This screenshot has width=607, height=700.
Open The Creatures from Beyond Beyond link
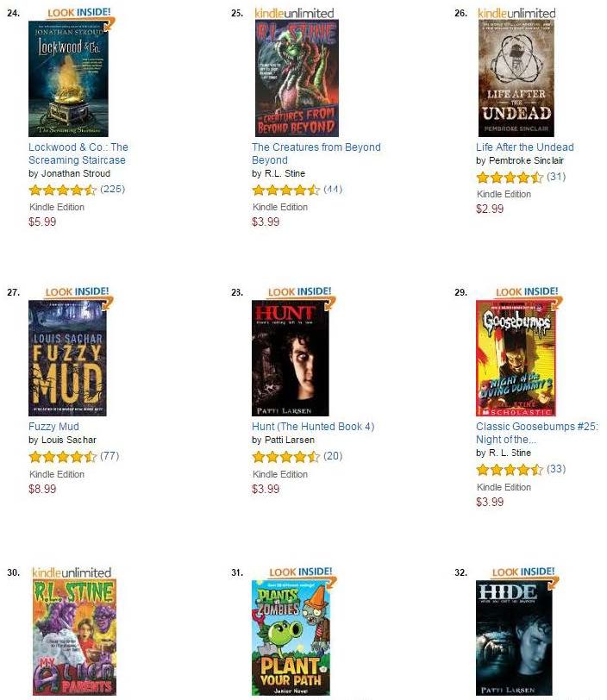316,153
